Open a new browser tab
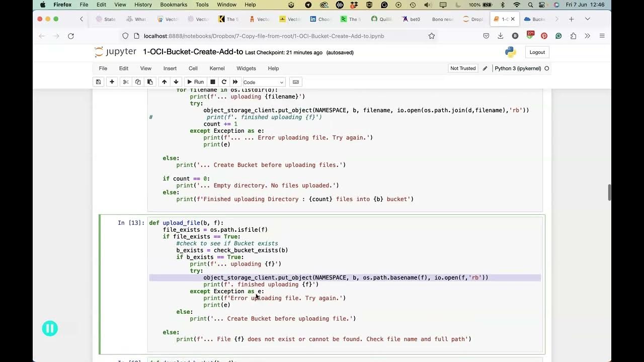Image resolution: width=644 pixels, height=362 pixels. pos(572,19)
